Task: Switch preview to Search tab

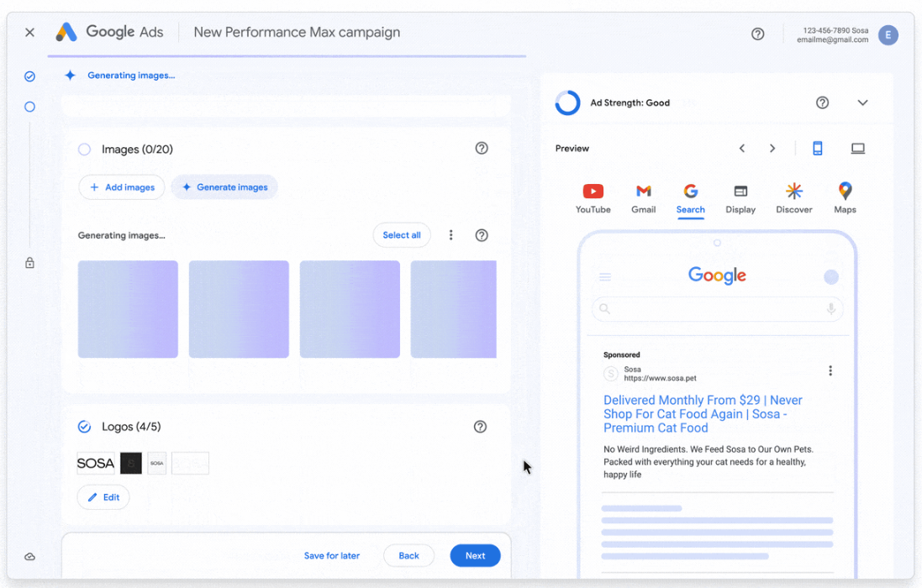Action: click(690, 198)
